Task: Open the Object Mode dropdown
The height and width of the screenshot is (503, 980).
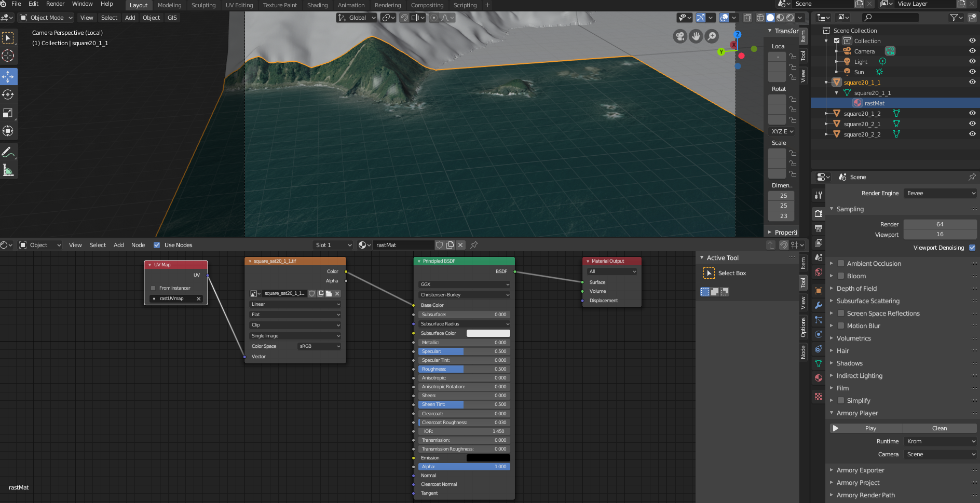Action: coord(47,18)
